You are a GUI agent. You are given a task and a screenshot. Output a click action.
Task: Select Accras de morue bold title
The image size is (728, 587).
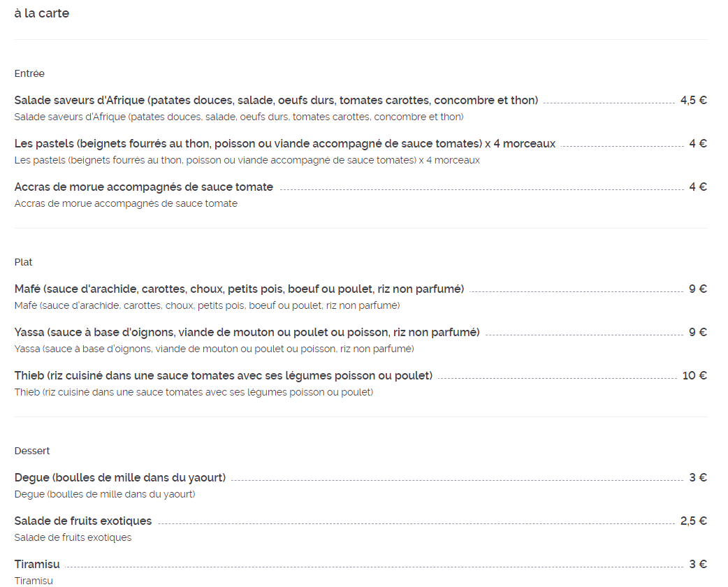143,187
